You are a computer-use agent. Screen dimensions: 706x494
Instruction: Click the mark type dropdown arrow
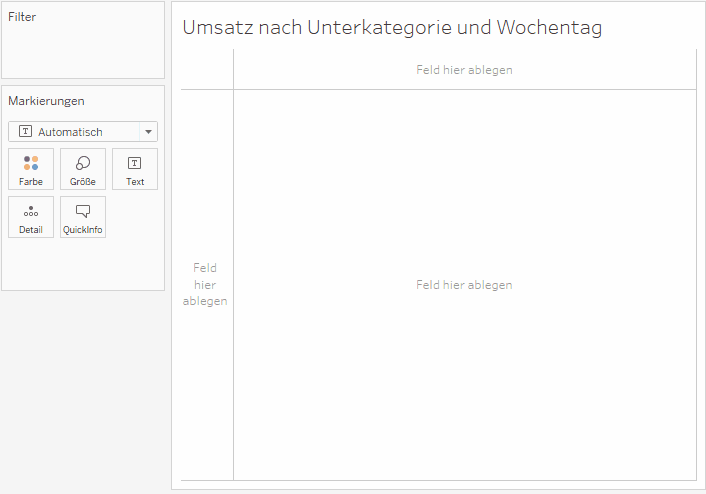(x=148, y=132)
